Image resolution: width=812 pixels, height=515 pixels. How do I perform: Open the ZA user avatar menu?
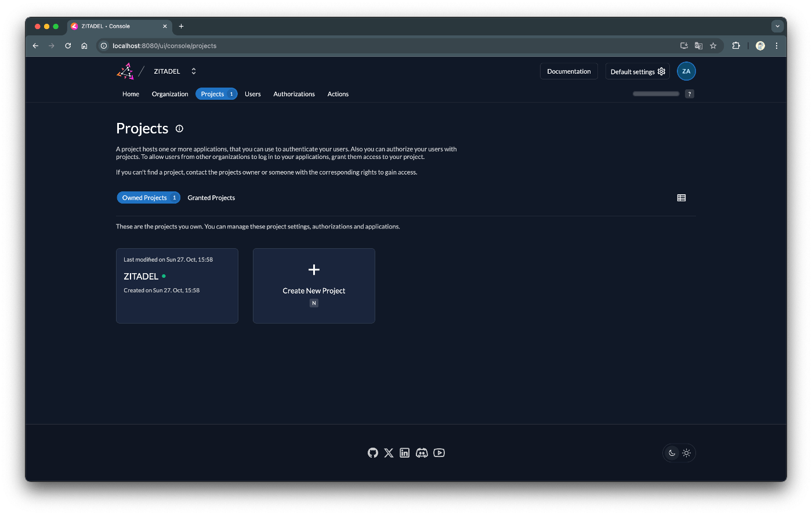click(x=686, y=71)
